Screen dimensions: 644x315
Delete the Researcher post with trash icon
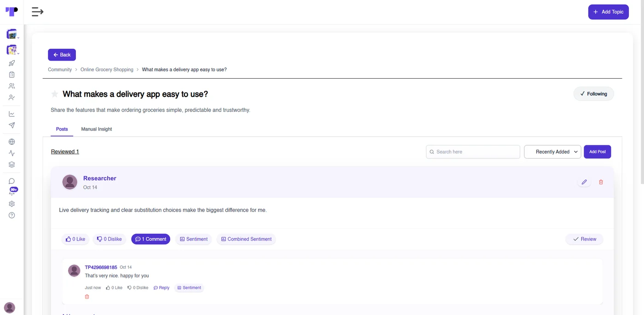[601, 182]
